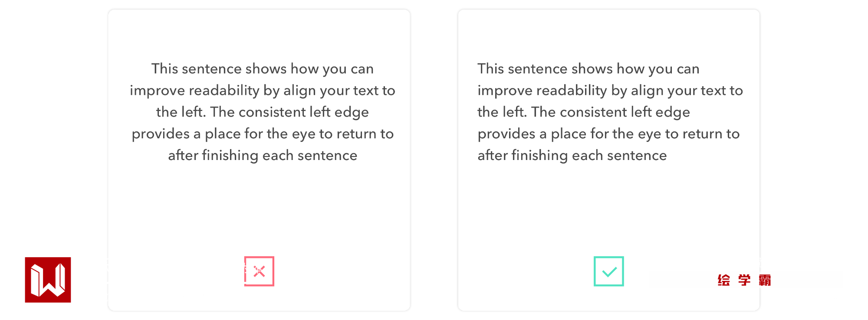This screenshot has width=868, height=320.
Task: Click "provides a place" line in centered card
Action: pos(262,134)
